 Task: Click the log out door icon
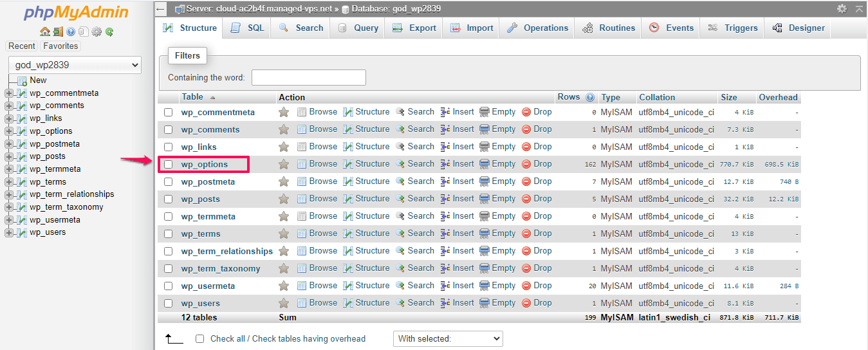tap(58, 32)
